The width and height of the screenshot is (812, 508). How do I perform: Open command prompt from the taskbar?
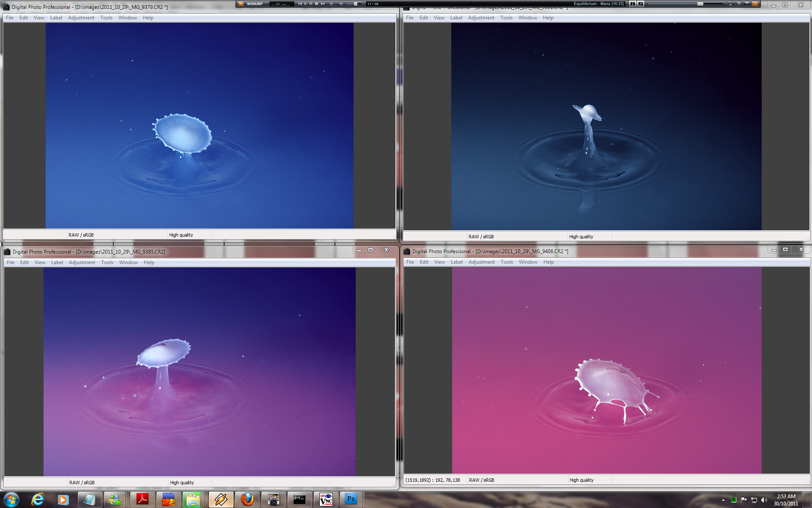pos(299,499)
